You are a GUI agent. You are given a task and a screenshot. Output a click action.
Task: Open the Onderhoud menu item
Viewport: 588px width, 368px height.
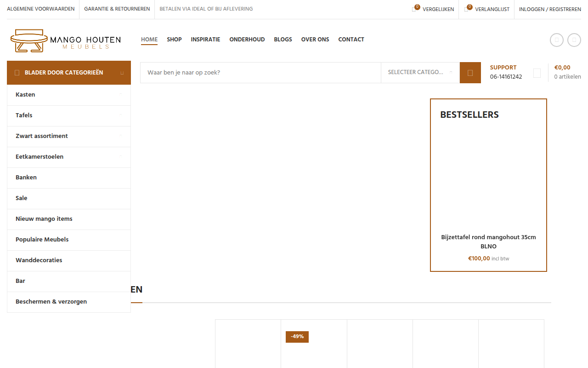[247, 40]
